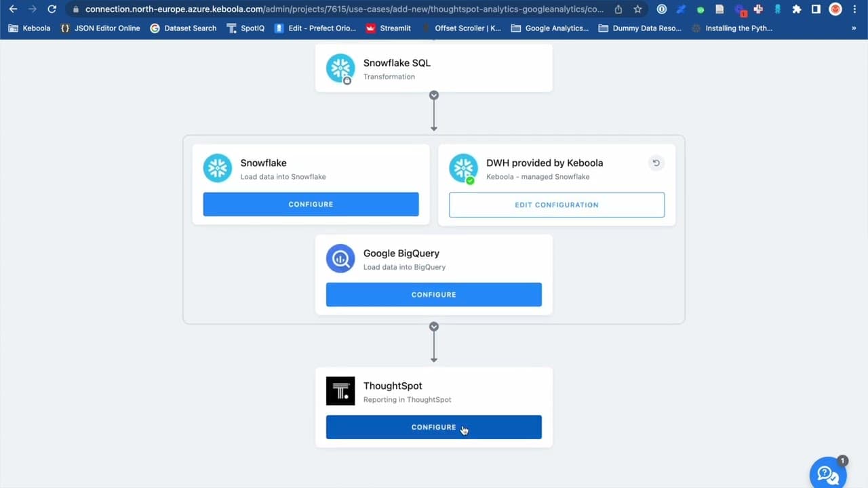Open the Dataset Search bookmark
Image resolution: width=868 pixels, height=488 pixels.
click(x=183, y=28)
